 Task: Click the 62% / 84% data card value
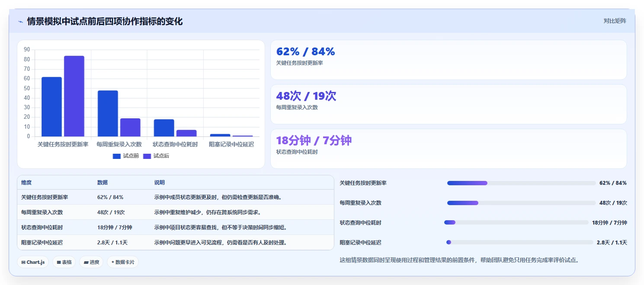click(305, 51)
